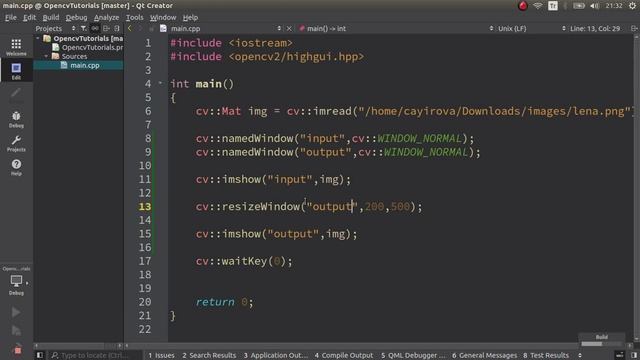Open the Tools menu

(x=134, y=17)
